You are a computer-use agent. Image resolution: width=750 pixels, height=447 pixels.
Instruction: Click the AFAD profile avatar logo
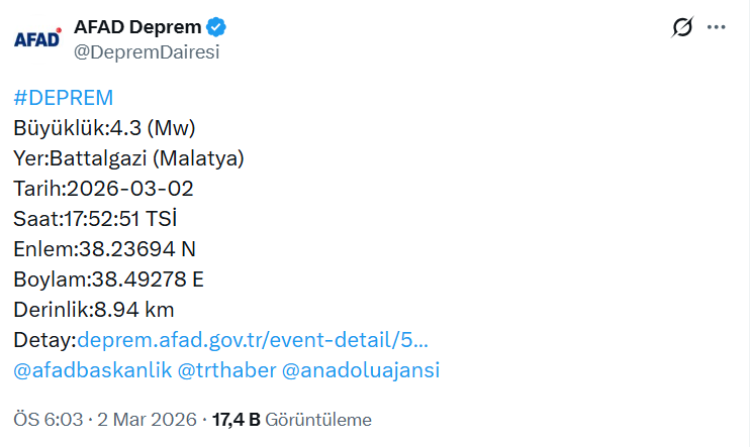click(36, 39)
